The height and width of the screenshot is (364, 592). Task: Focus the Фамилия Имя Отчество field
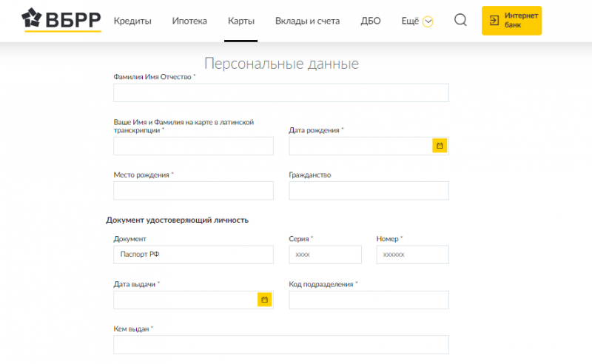pos(281,92)
